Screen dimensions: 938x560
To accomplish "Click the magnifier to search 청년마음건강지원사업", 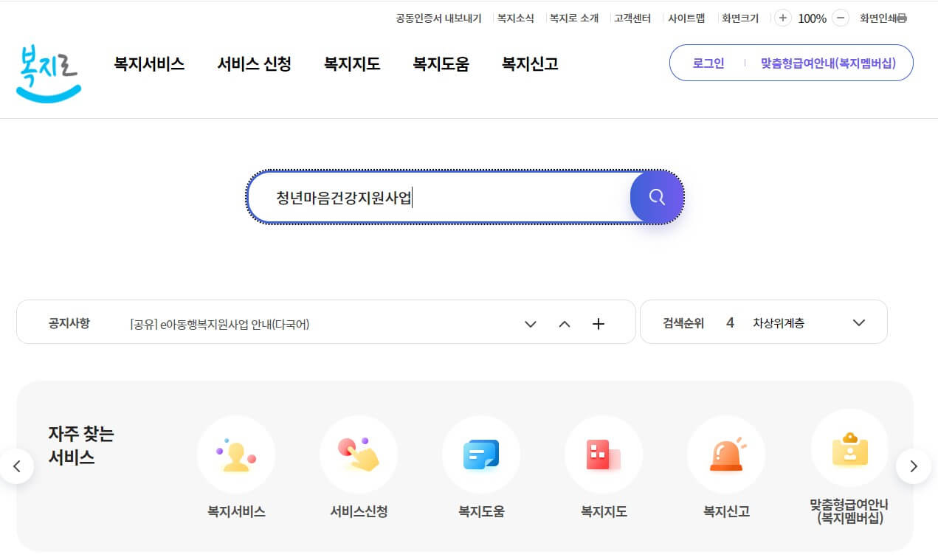I will coord(655,197).
